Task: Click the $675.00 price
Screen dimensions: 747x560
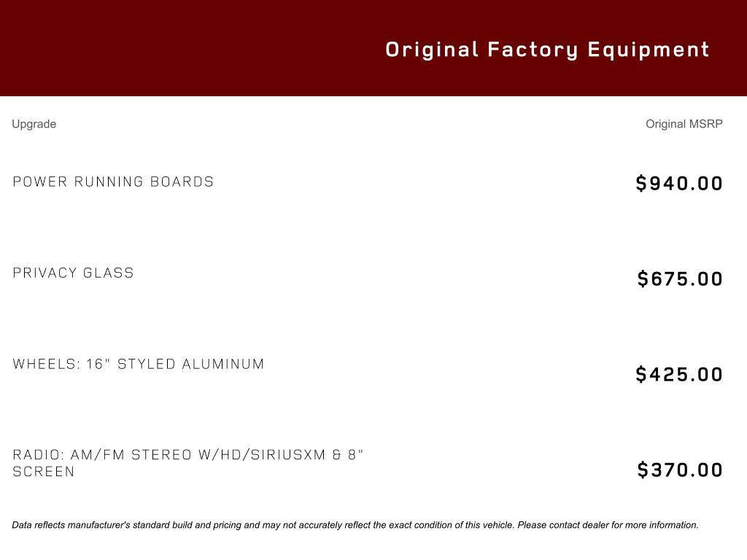Action: [x=680, y=279]
